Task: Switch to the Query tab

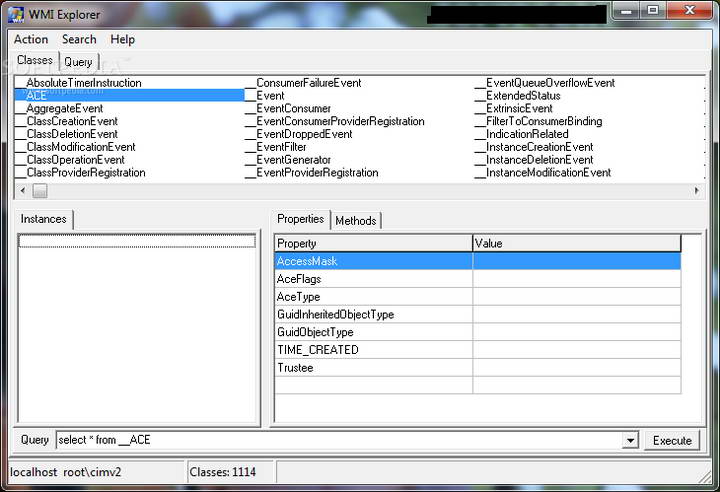Action: 78,62
